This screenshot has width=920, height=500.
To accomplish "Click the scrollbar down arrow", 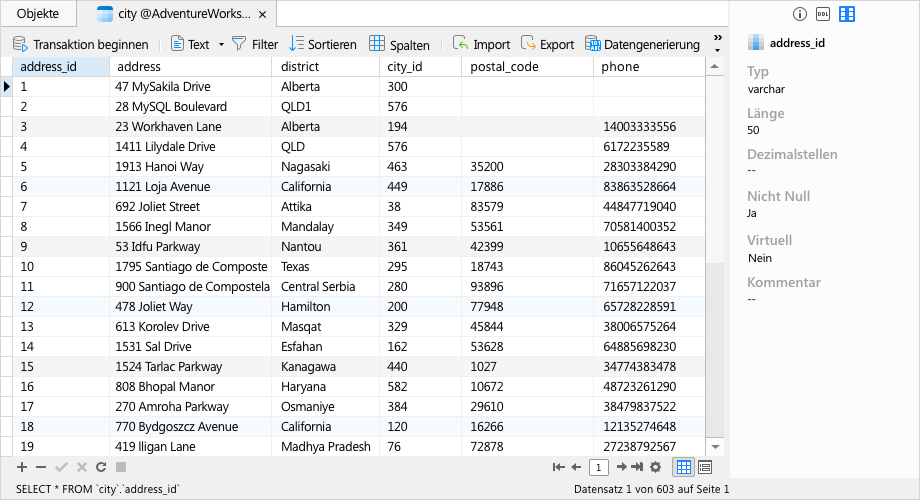I will coord(715,447).
